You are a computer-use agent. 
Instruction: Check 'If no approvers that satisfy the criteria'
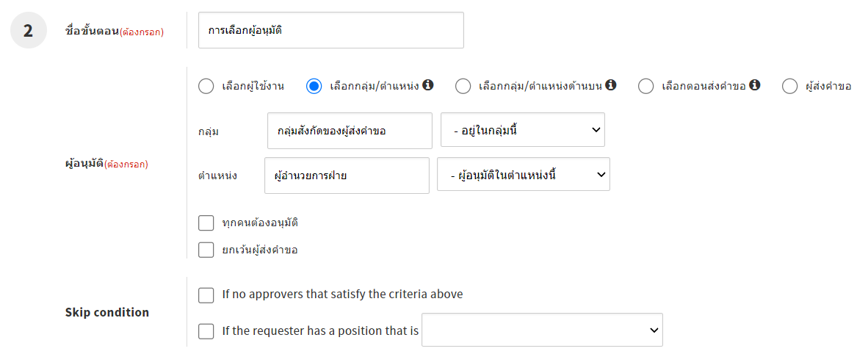click(206, 295)
